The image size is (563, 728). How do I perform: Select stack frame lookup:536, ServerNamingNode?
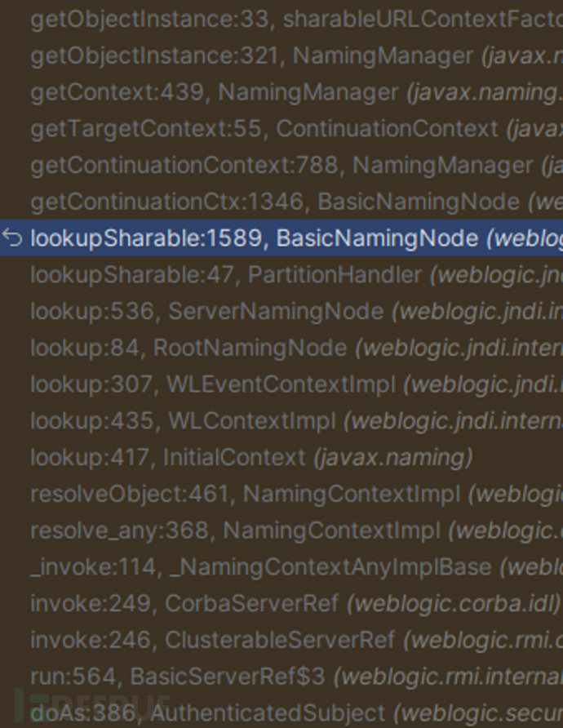(x=281, y=311)
